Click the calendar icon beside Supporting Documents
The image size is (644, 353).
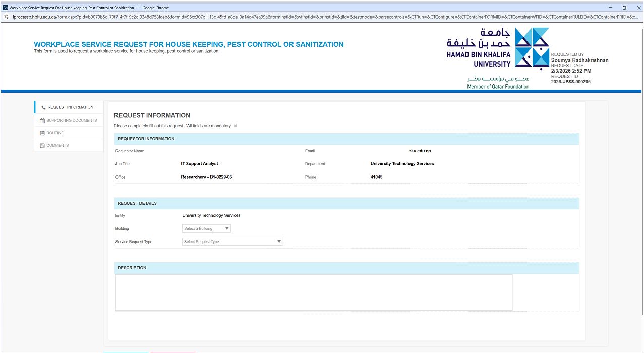tap(42, 121)
